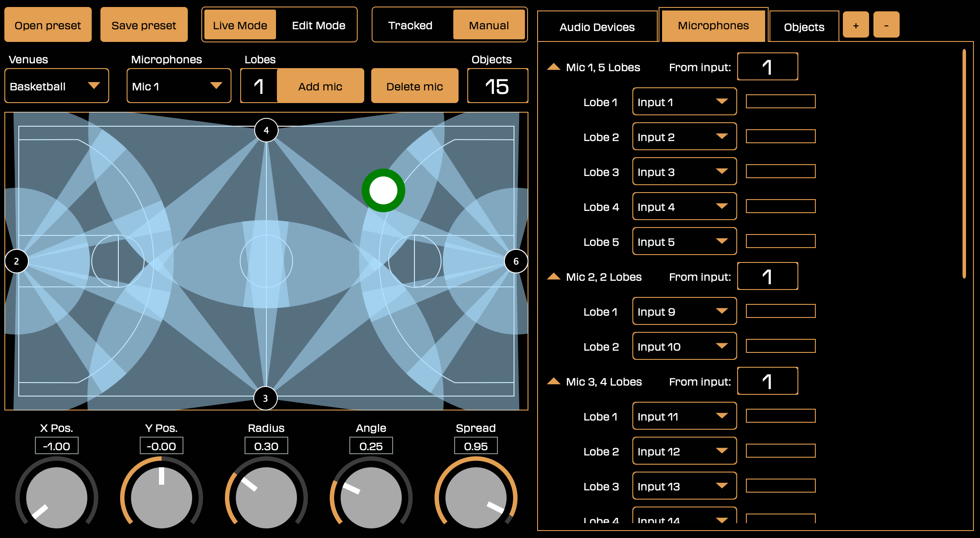
Task: Click the Y Pos. rotary knob
Action: tap(162, 498)
